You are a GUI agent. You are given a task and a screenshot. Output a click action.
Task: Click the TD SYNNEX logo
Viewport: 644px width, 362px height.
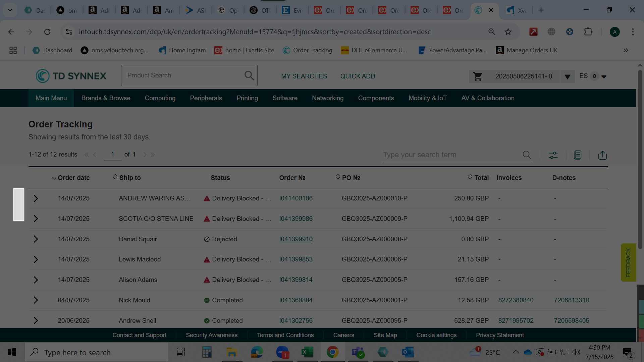click(71, 76)
